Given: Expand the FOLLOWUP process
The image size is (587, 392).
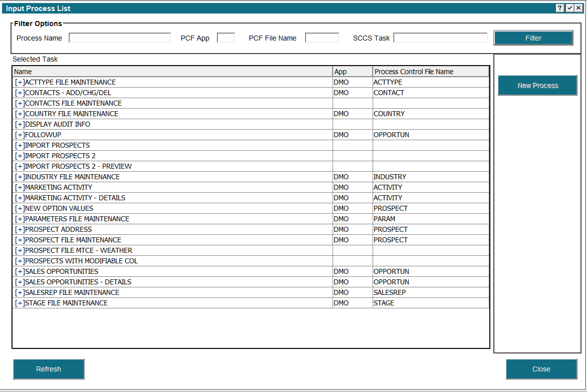Looking at the screenshot, I should click(20, 134).
